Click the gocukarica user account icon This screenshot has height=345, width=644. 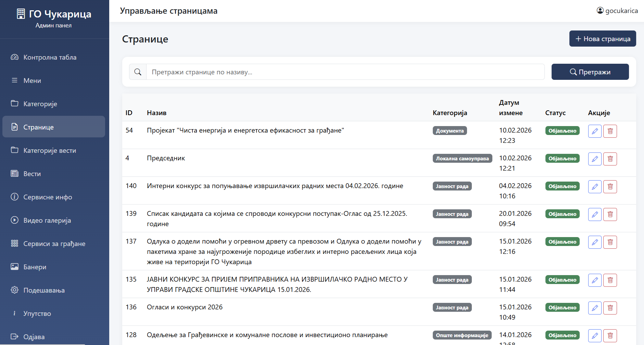point(600,11)
